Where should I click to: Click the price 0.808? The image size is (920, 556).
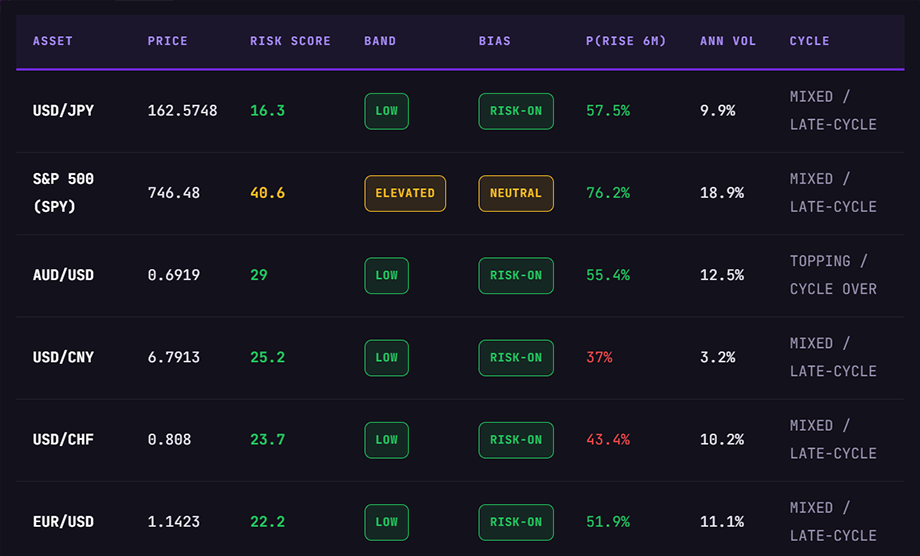[x=170, y=439]
